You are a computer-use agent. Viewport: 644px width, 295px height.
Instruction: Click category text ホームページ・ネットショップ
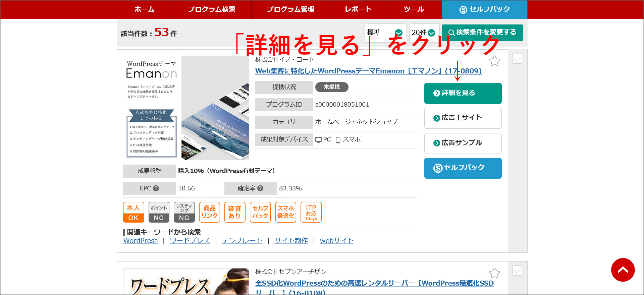click(356, 122)
